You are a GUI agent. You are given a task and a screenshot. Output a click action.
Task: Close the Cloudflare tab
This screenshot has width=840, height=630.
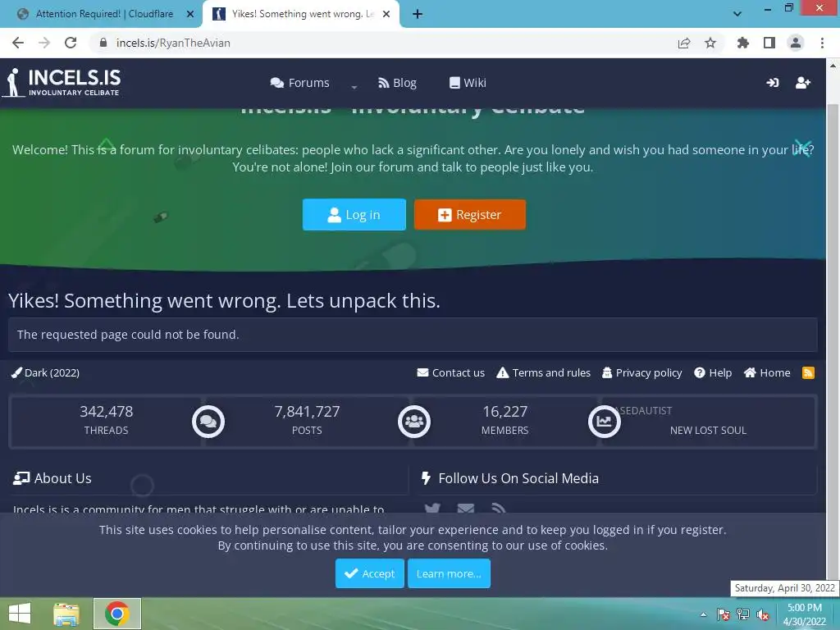click(190, 15)
